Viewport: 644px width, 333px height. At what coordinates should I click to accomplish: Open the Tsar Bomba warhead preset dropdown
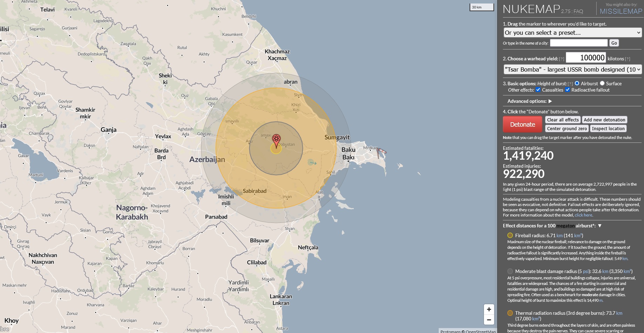[573, 69]
